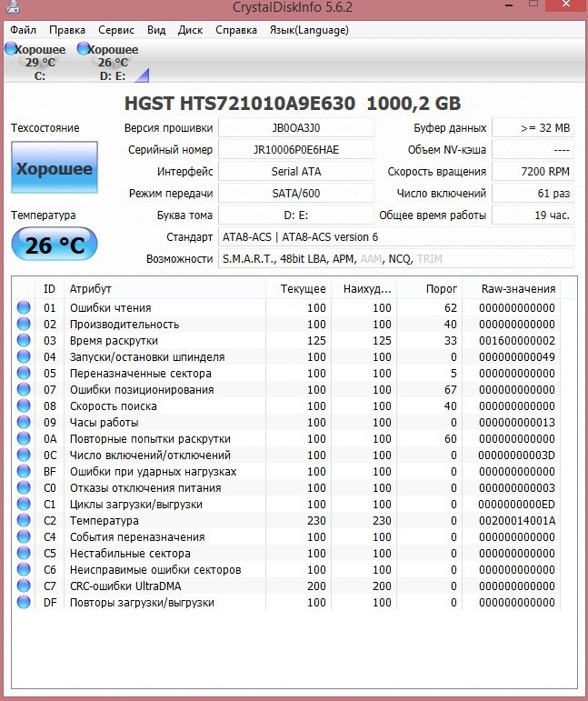The width and height of the screenshot is (588, 701).
Task: Click status icon for Неисправимые ошибки секторов
Action: 24,569
